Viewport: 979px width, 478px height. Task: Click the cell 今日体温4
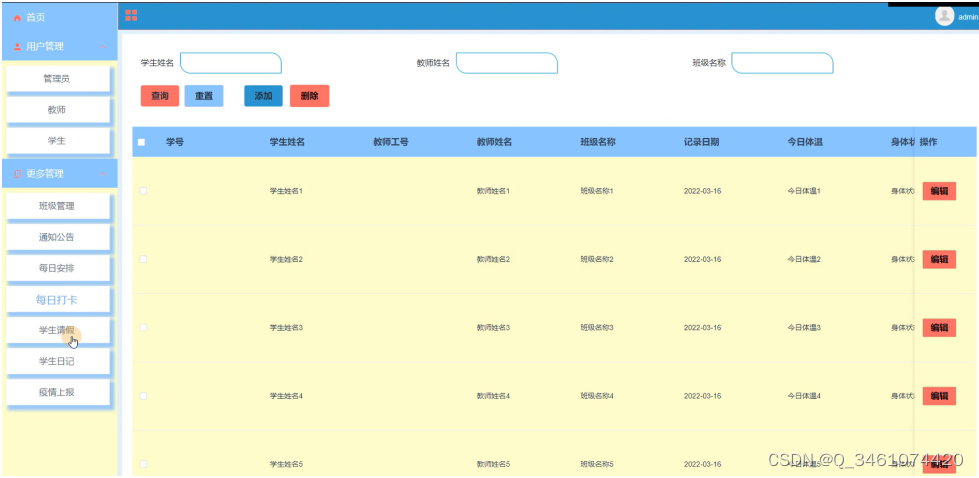click(804, 396)
